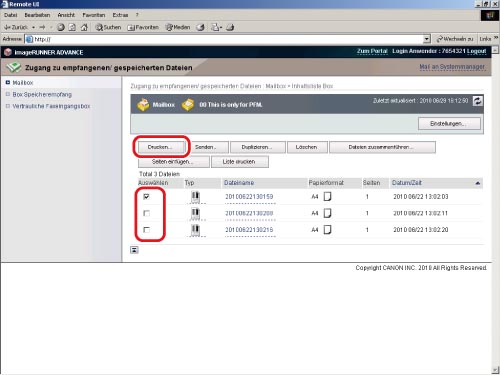Click the browser Refresh toolbar icon
The image size is (500, 375).
72,27
